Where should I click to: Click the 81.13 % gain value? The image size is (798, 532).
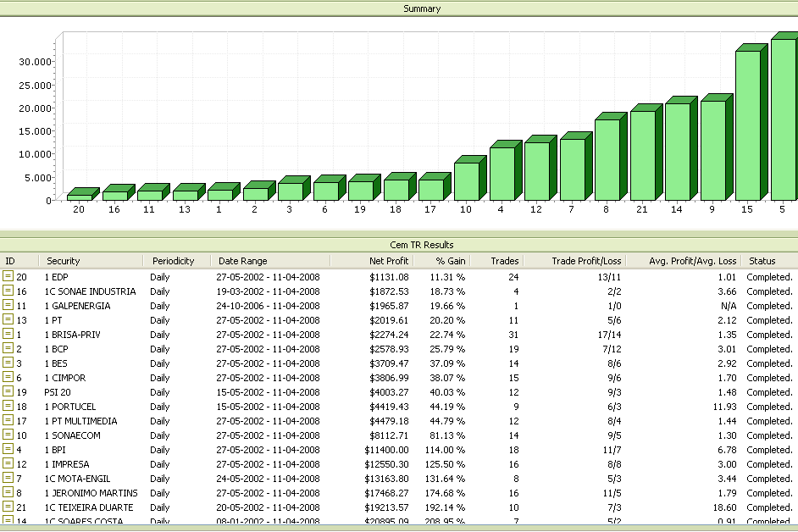coord(447,435)
